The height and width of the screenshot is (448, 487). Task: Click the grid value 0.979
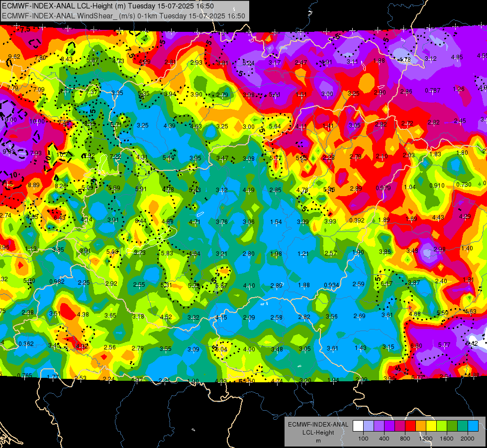[383, 188]
